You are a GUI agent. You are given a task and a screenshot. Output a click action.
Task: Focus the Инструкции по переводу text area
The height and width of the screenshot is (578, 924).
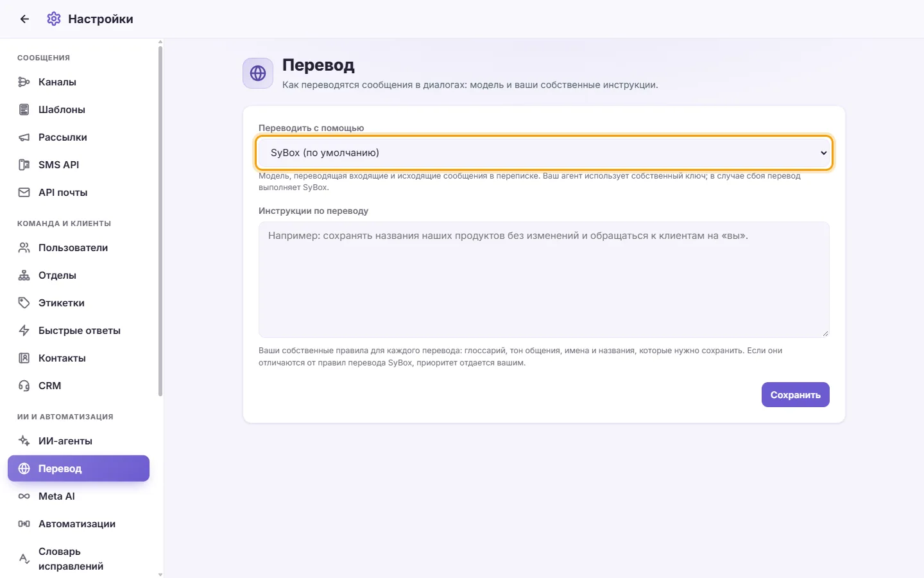coord(544,280)
